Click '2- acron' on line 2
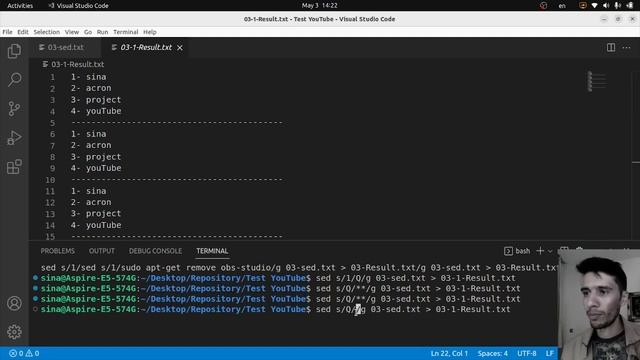This screenshot has width=640, height=360. tap(91, 88)
